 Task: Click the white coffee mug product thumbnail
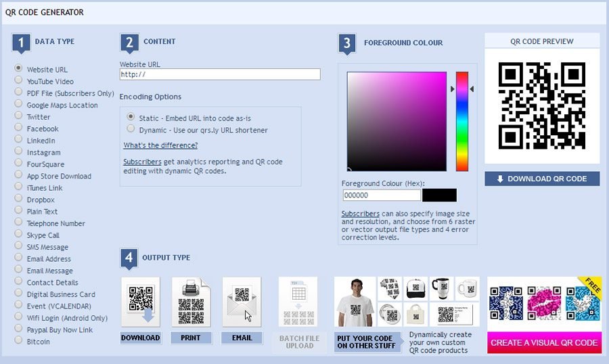coord(467,289)
